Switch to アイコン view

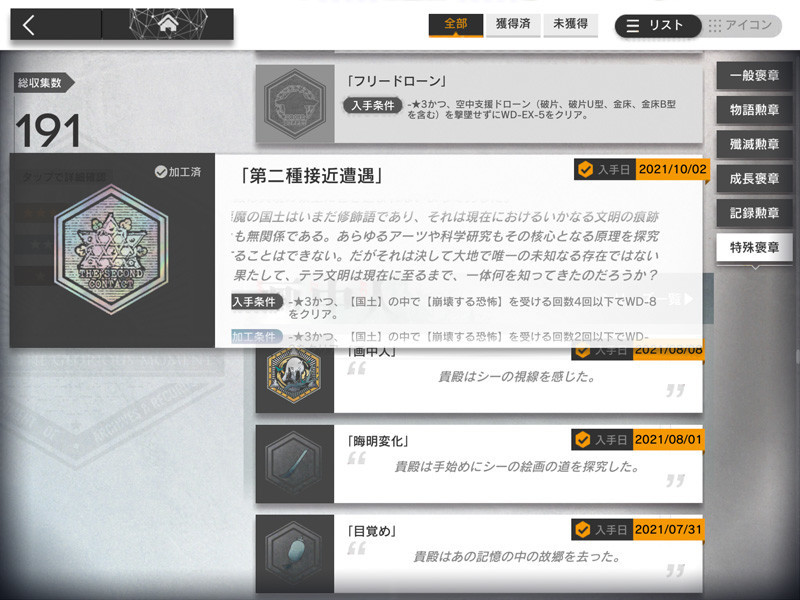click(x=741, y=26)
